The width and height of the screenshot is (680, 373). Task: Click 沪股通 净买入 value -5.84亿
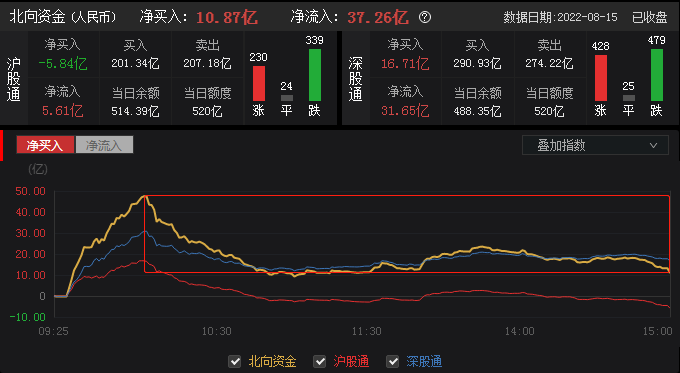pos(62,64)
